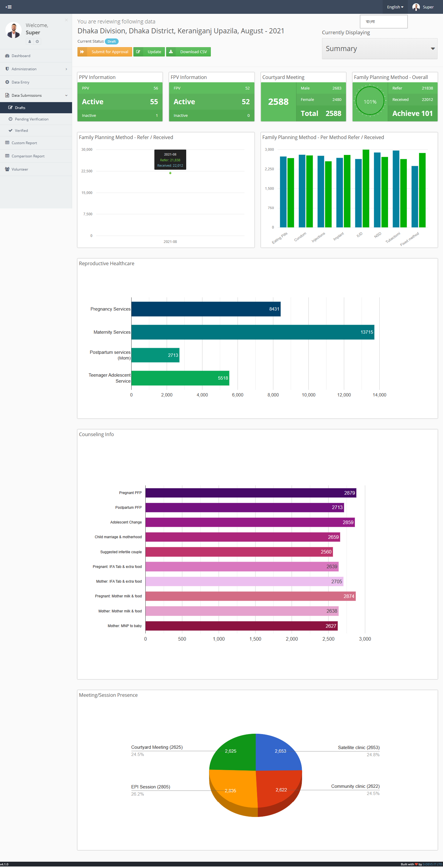Open the English language dropdown
The image size is (443, 868).
tap(395, 7)
